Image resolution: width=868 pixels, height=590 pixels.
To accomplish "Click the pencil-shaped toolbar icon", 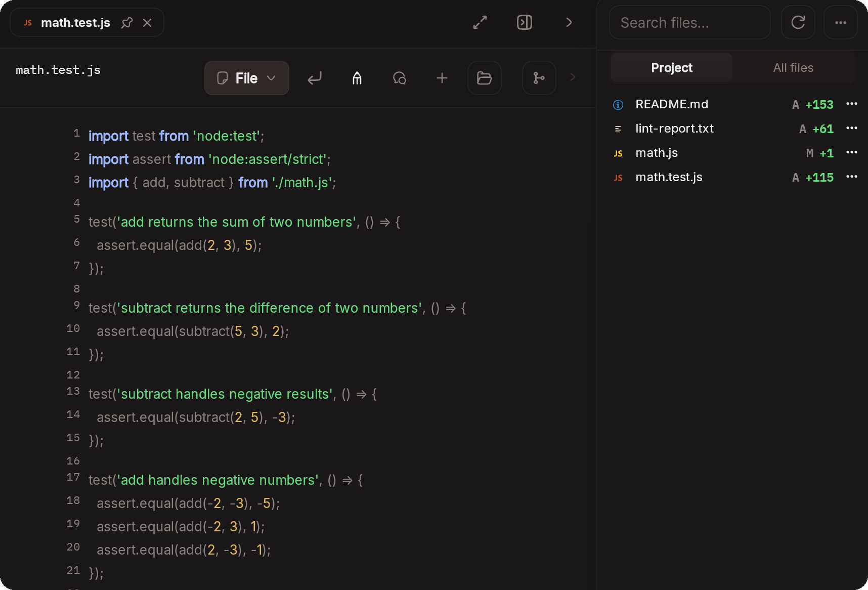I will click(x=357, y=78).
